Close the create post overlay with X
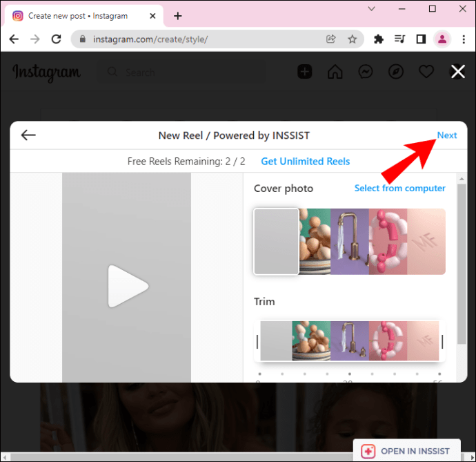This screenshot has height=462, width=476. [x=458, y=72]
